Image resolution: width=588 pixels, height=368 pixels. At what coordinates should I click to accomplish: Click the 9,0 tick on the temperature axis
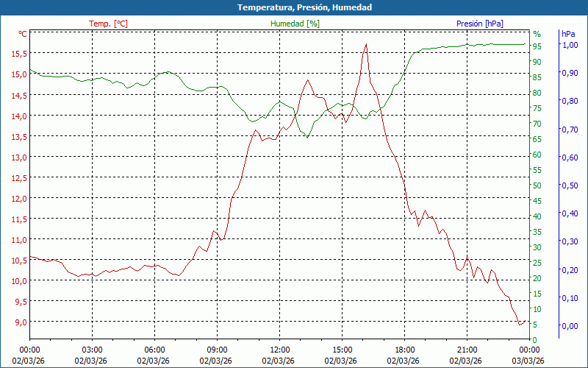(x=18, y=322)
